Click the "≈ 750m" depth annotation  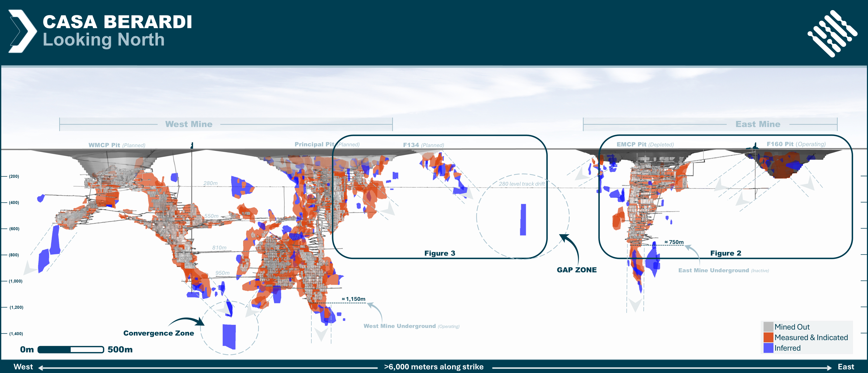(674, 242)
